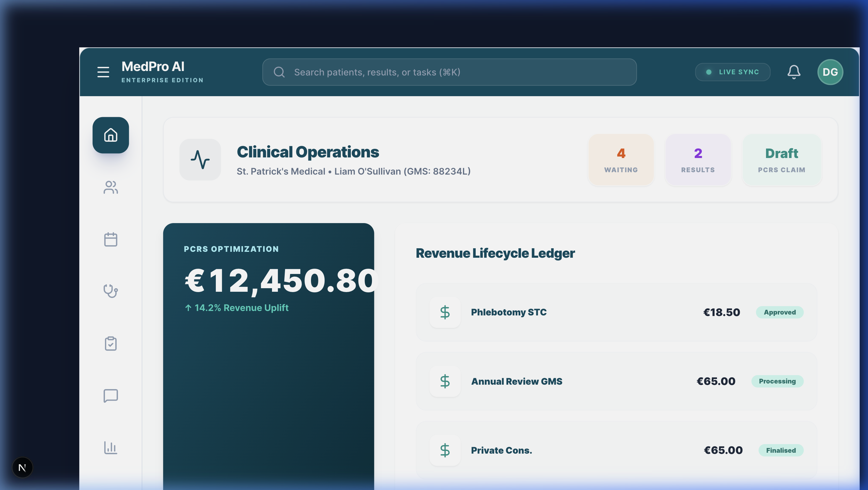Toggle the Processing status on Annual Review GMS
The height and width of the screenshot is (490, 868).
(x=777, y=381)
